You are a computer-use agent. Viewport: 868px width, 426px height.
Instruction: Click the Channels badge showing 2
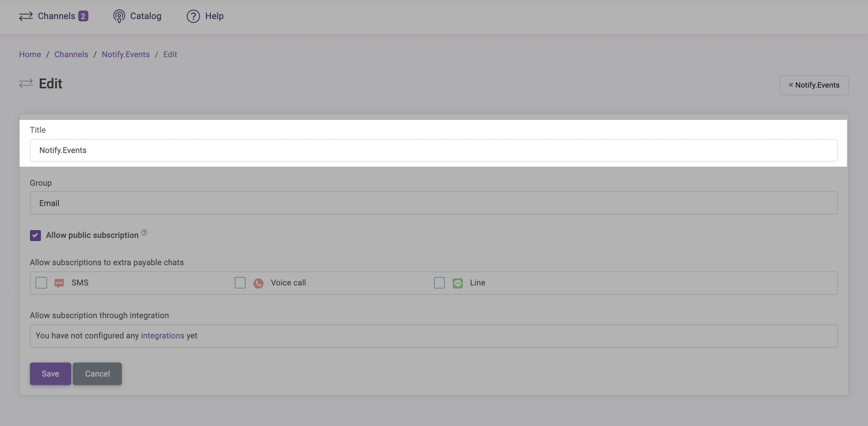83,16
